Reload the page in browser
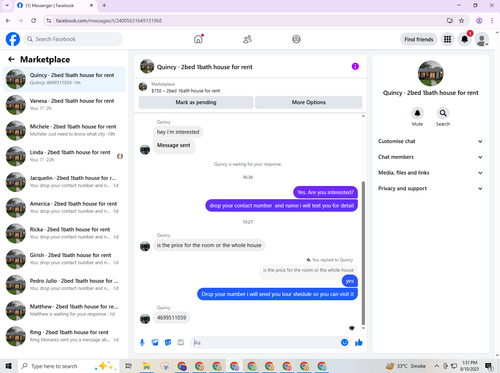This screenshot has width=500, height=373. (x=33, y=21)
